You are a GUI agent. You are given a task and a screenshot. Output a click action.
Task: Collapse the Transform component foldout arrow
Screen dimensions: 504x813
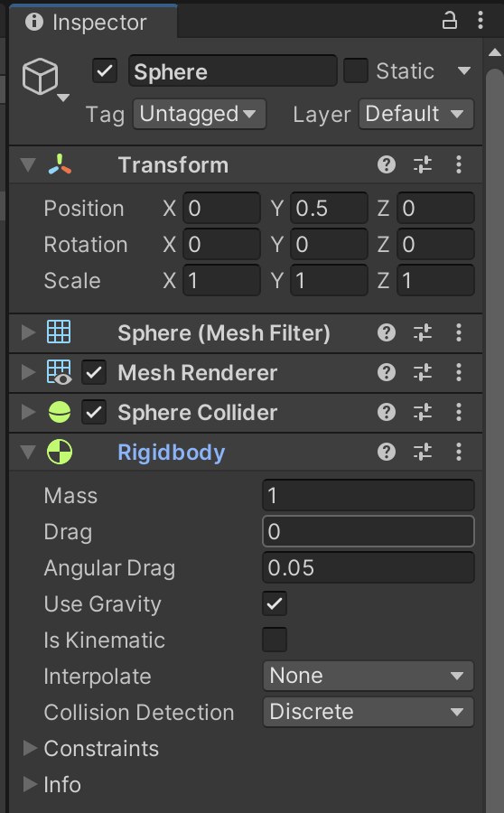coord(28,165)
